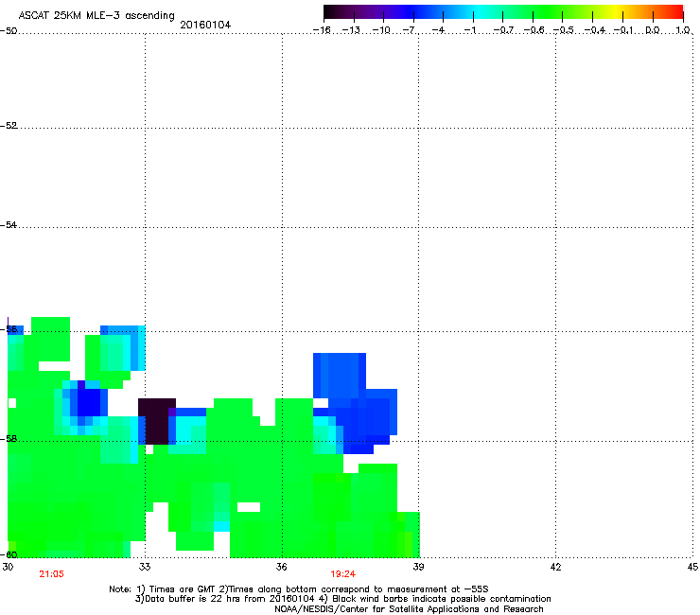Screen dimensions: 700x615
Task: Click the note line starting 'Note: 1) Times are GMT'
Action: (299, 589)
